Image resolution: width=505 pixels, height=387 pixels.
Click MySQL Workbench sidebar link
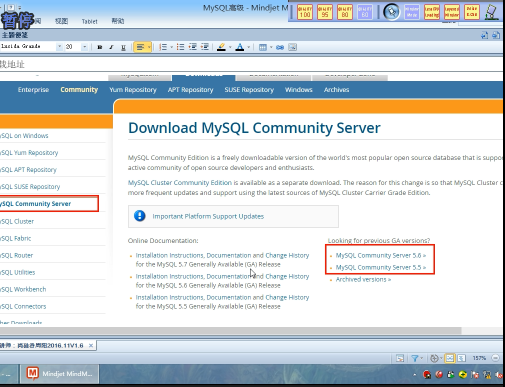click(x=23, y=289)
